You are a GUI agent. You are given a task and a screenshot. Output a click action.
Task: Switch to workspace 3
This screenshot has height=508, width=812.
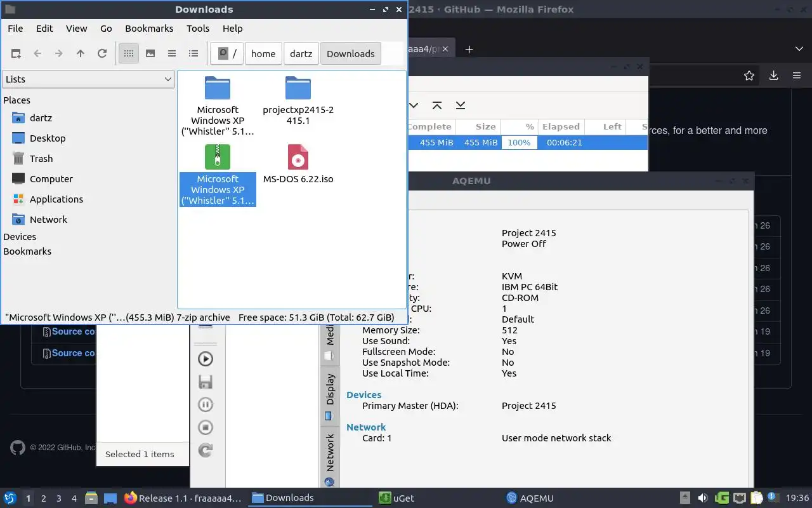coord(58,498)
